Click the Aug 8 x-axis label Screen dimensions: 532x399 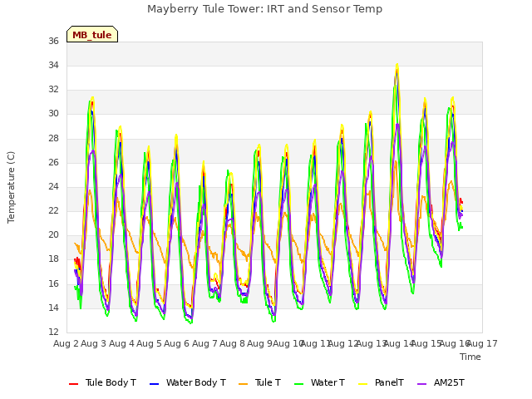click(x=232, y=343)
